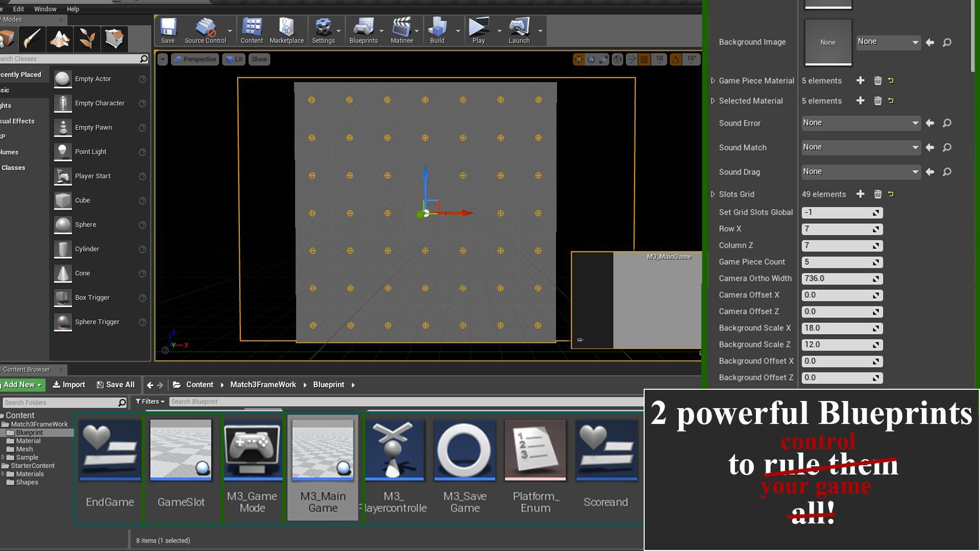Open Source Control from the toolbar
Image resolution: width=980 pixels, height=551 pixels.
(x=205, y=31)
